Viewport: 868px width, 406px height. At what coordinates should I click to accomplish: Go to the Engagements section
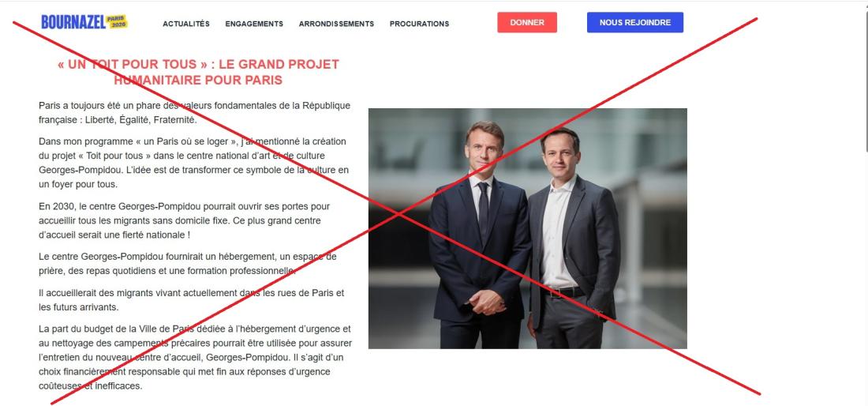tap(254, 24)
